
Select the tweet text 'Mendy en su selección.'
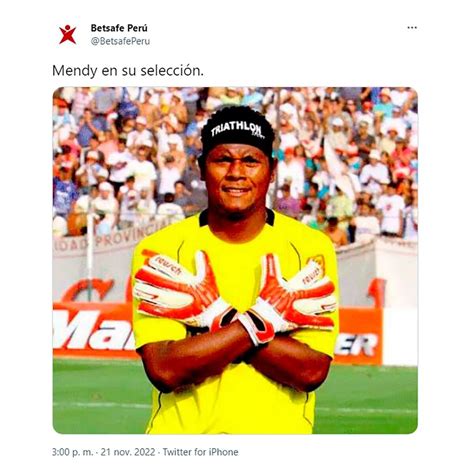[128, 70]
